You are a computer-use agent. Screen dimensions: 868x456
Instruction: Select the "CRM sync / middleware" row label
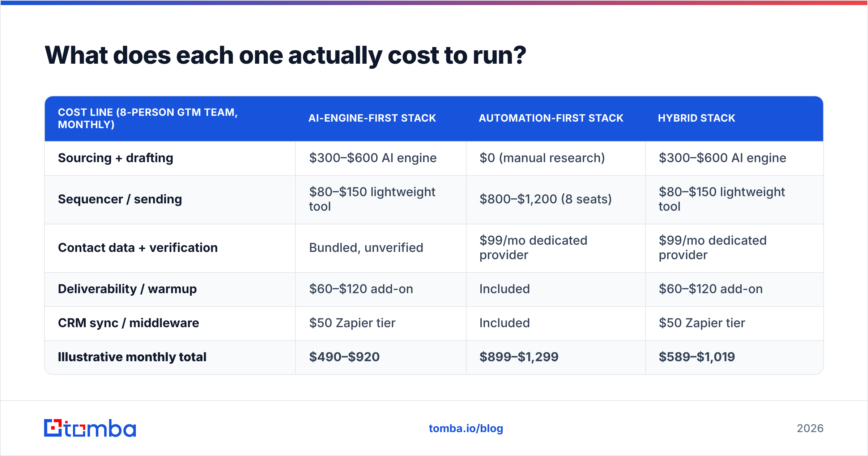[x=128, y=323]
